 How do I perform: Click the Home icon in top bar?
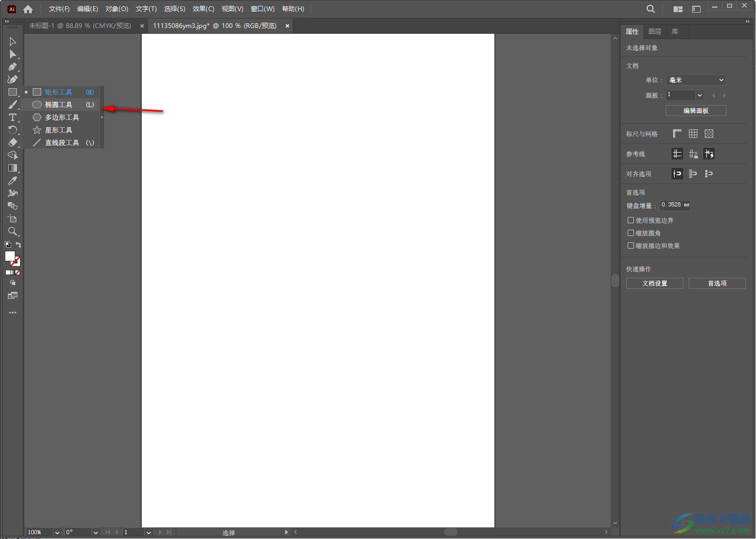click(28, 9)
